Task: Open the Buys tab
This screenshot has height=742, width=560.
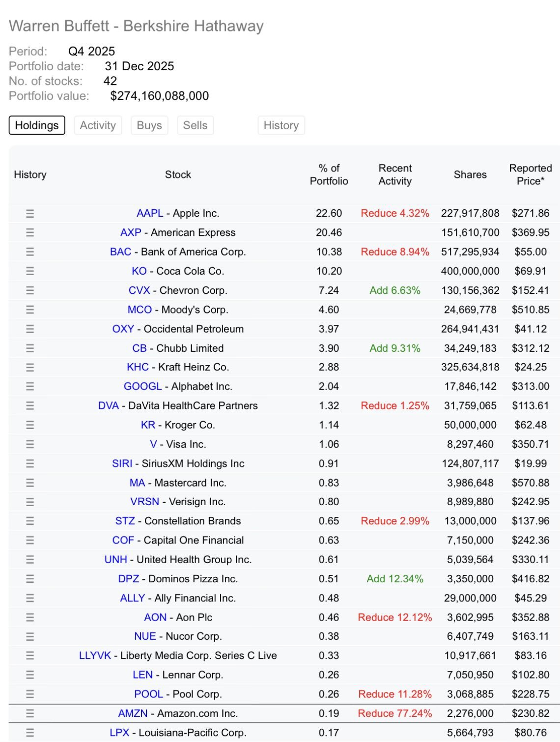Action: pyautogui.click(x=149, y=125)
